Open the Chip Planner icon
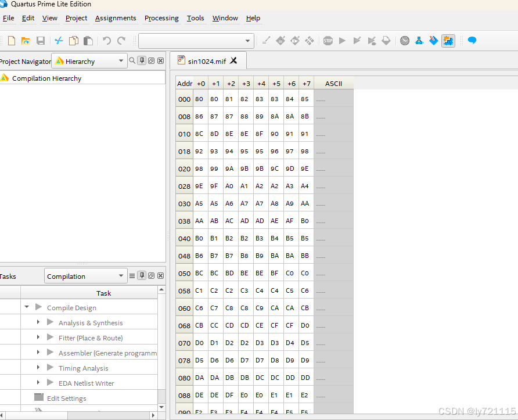 click(310, 41)
